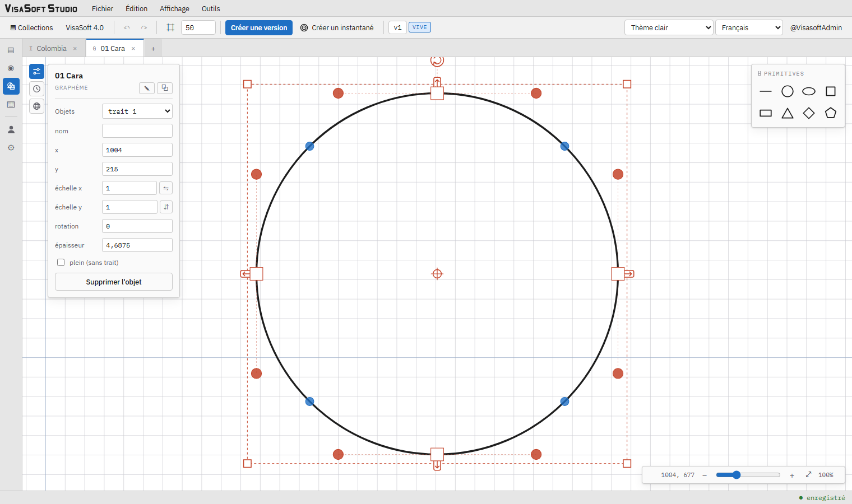Click Créer une version button

pyautogui.click(x=259, y=27)
